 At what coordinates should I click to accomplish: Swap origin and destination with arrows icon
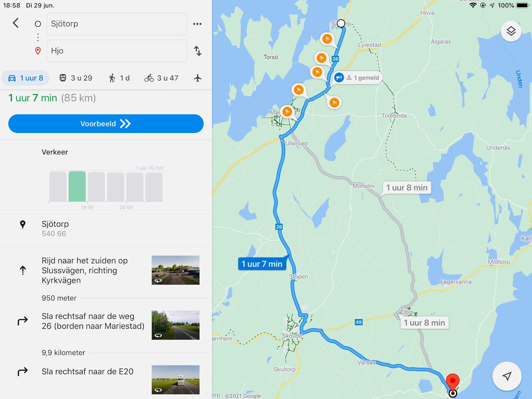(198, 51)
